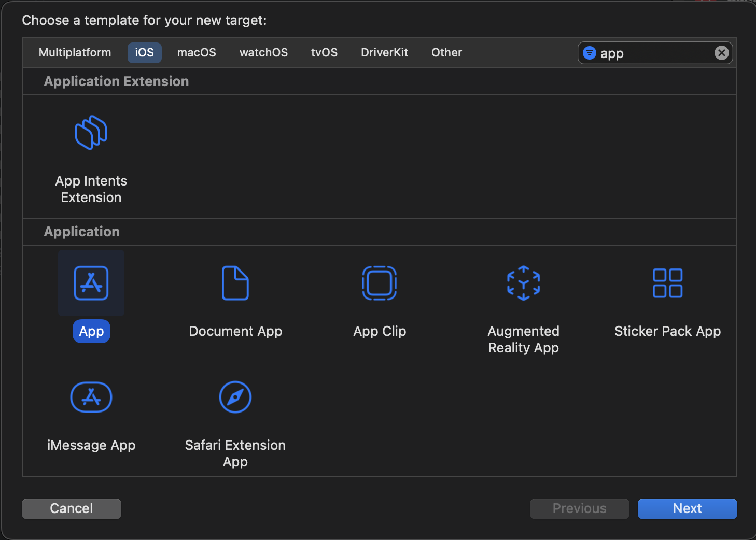Select the Safari Extension App compass icon
The image size is (756, 540).
click(235, 397)
